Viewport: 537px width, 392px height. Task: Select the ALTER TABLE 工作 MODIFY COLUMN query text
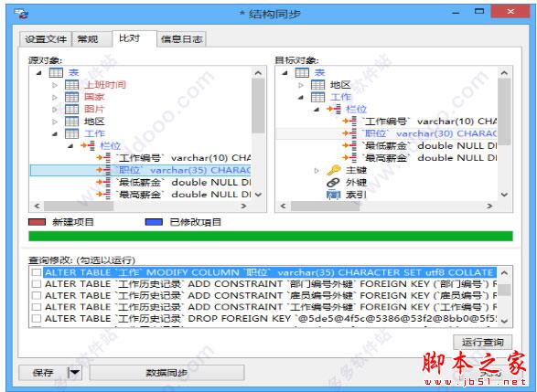[270, 272]
